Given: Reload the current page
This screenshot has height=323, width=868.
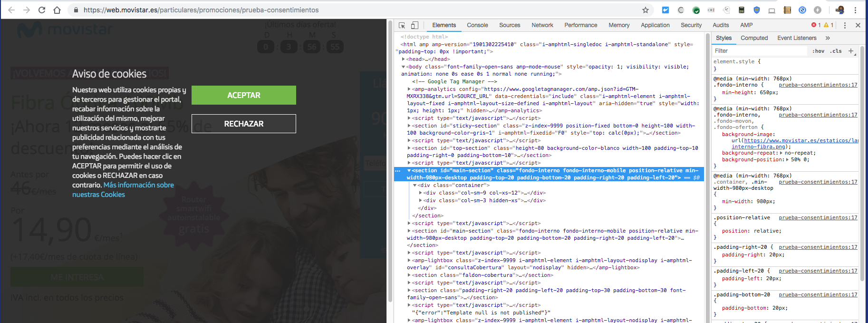Looking at the screenshot, I should point(42,10).
